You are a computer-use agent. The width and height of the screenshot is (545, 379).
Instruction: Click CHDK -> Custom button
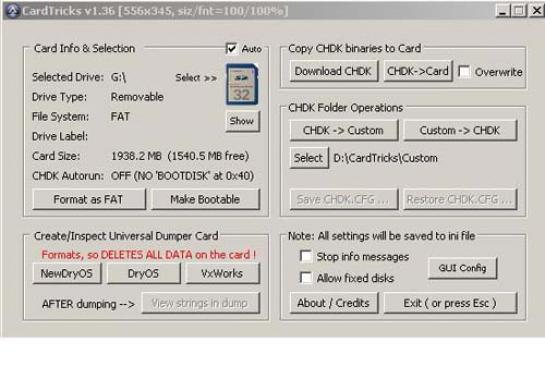pyautogui.click(x=344, y=130)
